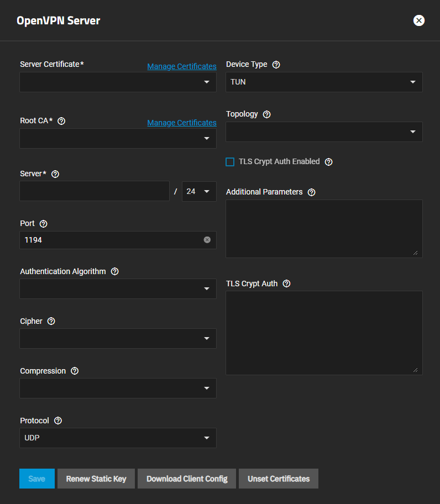Screen dimensions: 440x504
Task: Change Protocol from UDP
Action: coord(118,438)
